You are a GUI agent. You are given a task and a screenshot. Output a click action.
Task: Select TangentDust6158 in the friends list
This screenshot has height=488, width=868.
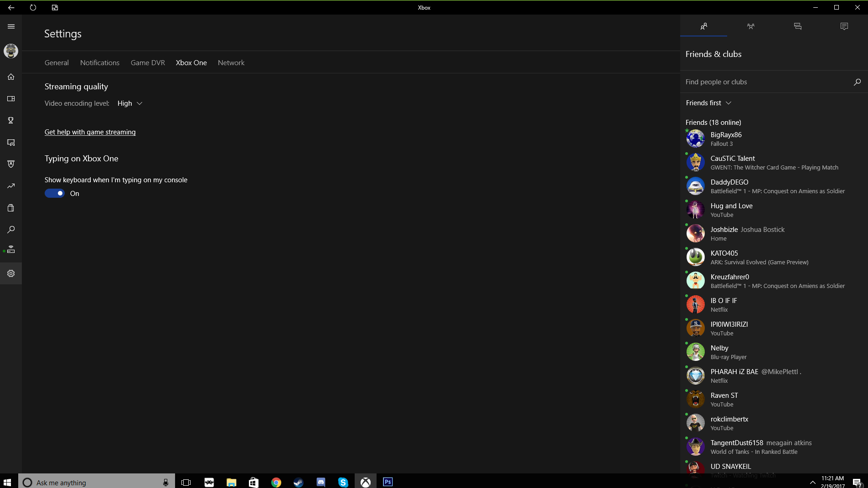click(774, 447)
